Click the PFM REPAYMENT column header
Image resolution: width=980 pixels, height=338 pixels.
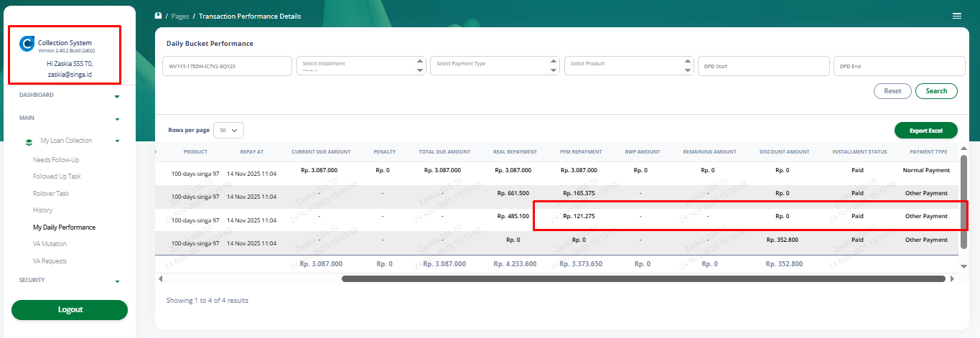click(x=581, y=152)
